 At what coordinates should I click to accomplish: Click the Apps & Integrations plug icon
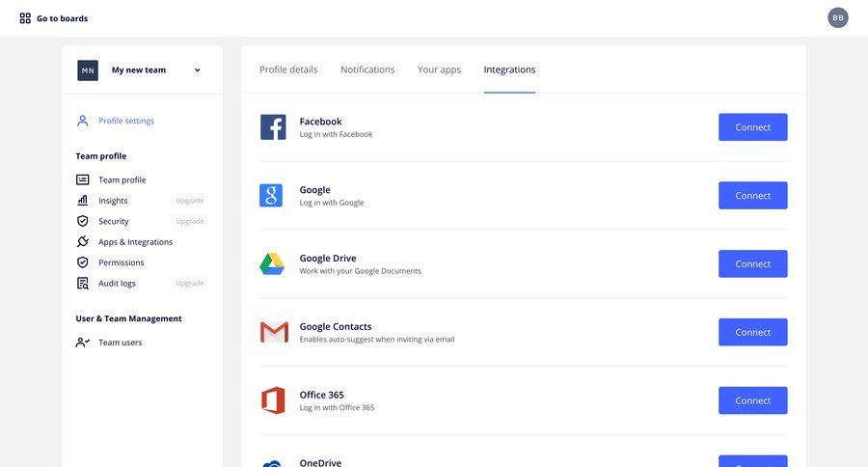tap(83, 241)
